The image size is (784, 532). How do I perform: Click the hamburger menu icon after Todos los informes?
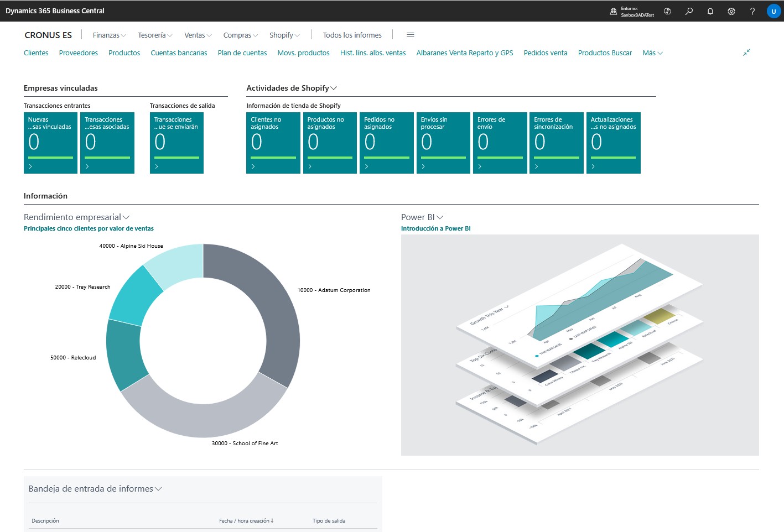(x=411, y=35)
